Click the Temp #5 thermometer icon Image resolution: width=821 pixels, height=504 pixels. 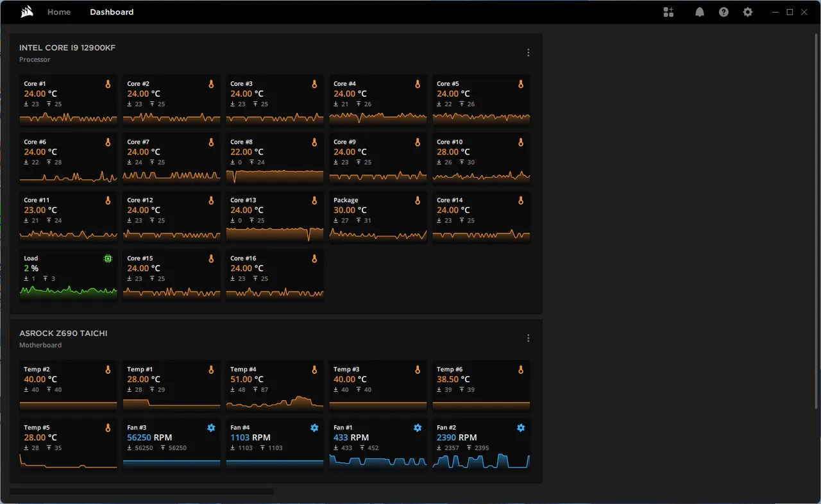tap(108, 428)
